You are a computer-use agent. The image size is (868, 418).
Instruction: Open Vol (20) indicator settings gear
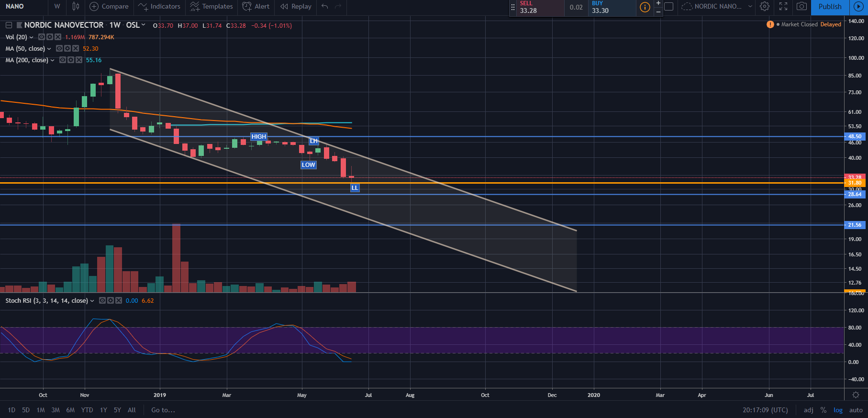tap(50, 37)
